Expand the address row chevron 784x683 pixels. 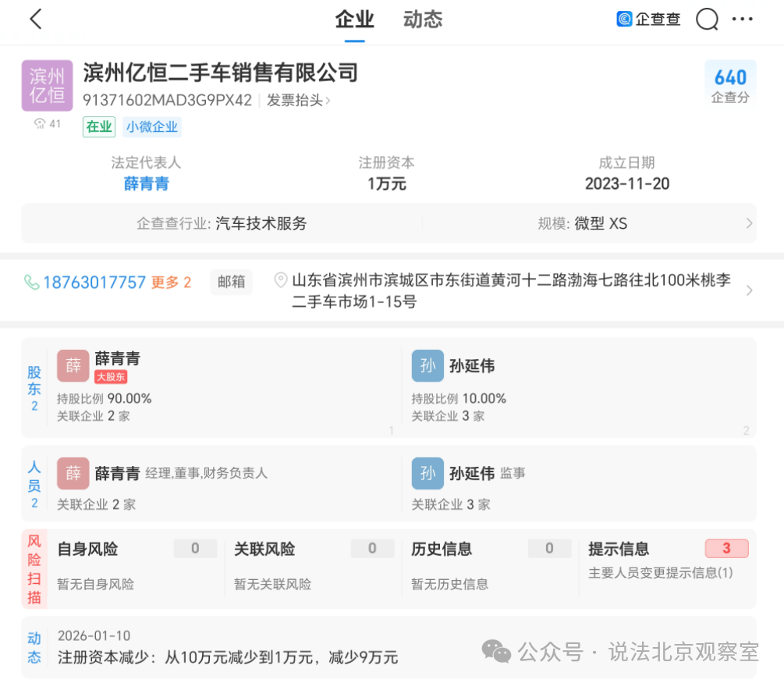click(749, 291)
